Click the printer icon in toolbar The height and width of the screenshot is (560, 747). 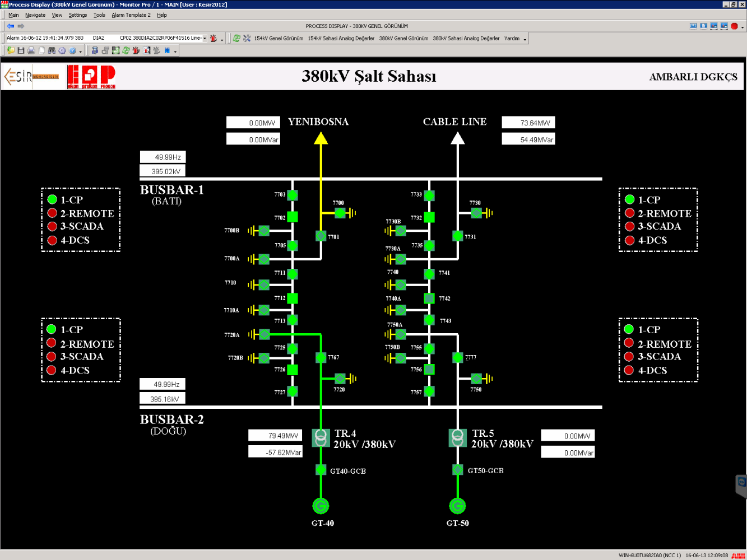[31, 50]
